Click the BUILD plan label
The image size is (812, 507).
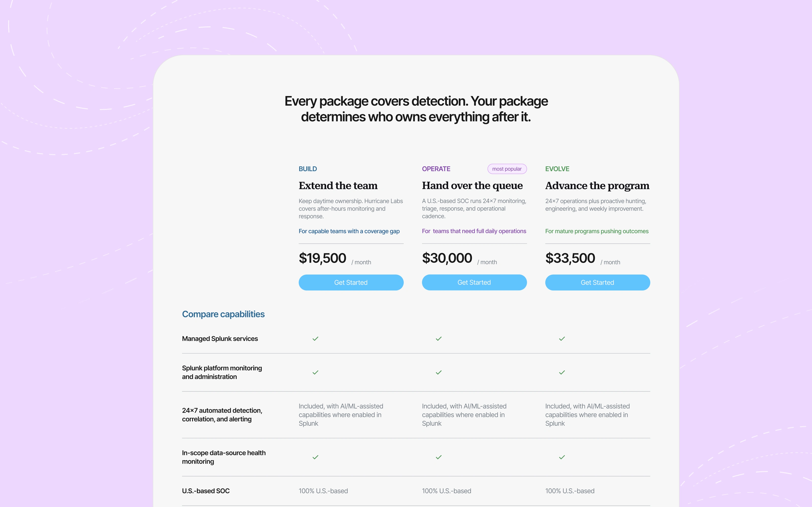point(308,169)
